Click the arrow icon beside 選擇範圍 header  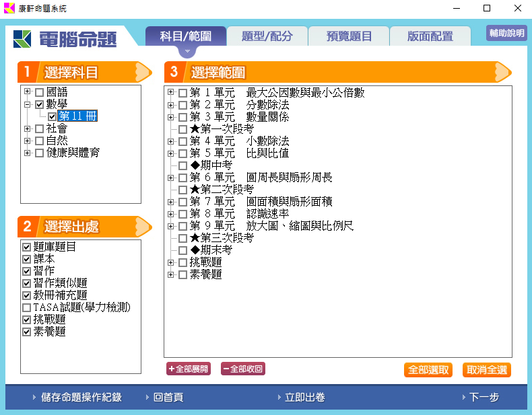[x=502, y=71]
